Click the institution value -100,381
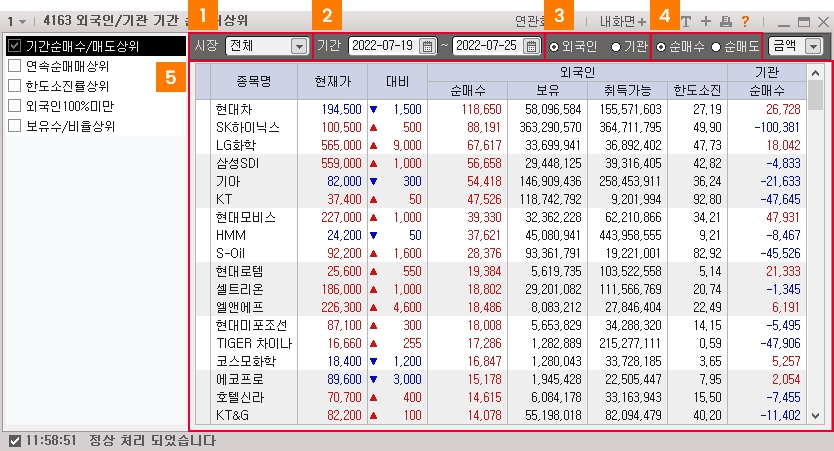 (x=777, y=128)
